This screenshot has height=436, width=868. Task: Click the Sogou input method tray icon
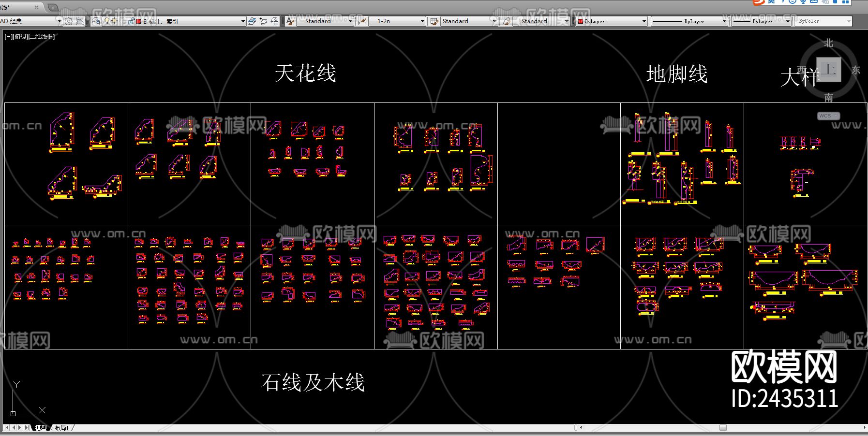pos(758,2)
